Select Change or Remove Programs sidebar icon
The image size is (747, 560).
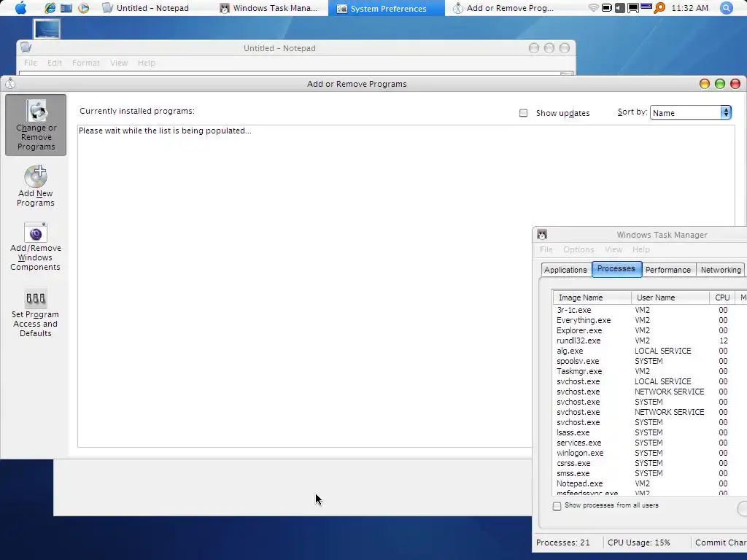[36, 125]
